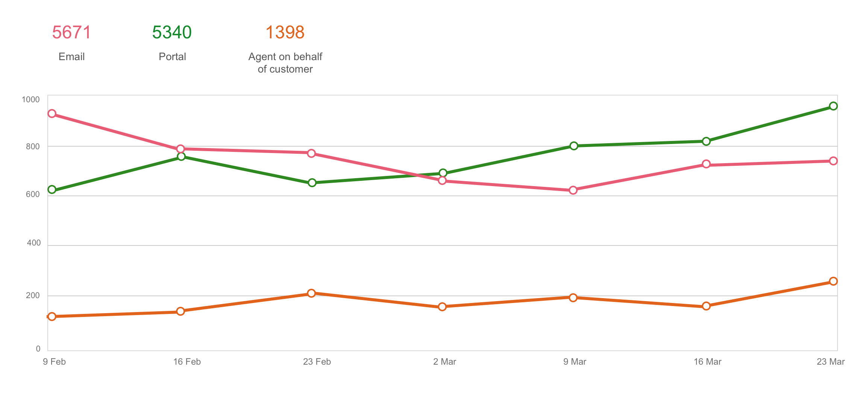
Task: Click the pink Email point on 9 Mar
Action: (x=573, y=190)
